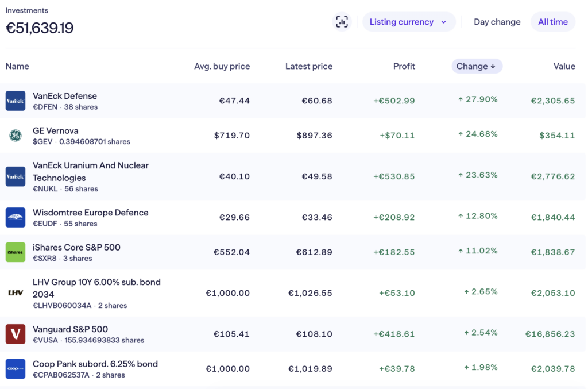Click the Latest price column header

pos(308,66)
